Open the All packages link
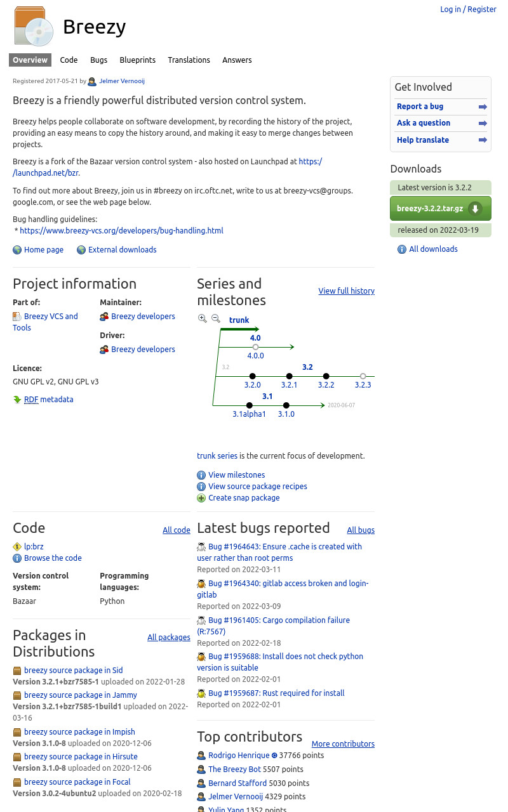Image resolution: width=508 pixels, height=812 pixels. coord(169,638)
